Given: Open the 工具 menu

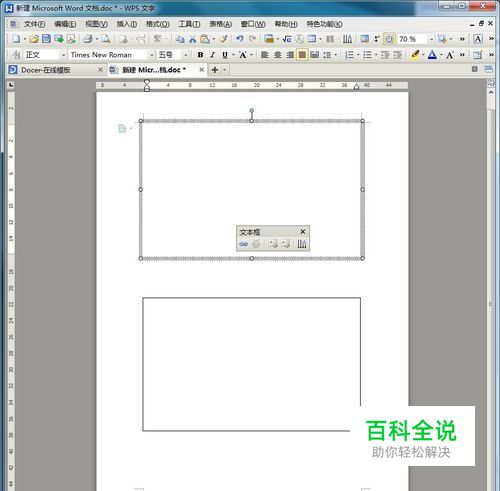Looking at the screenshot, I should click(x=189, y=24).
